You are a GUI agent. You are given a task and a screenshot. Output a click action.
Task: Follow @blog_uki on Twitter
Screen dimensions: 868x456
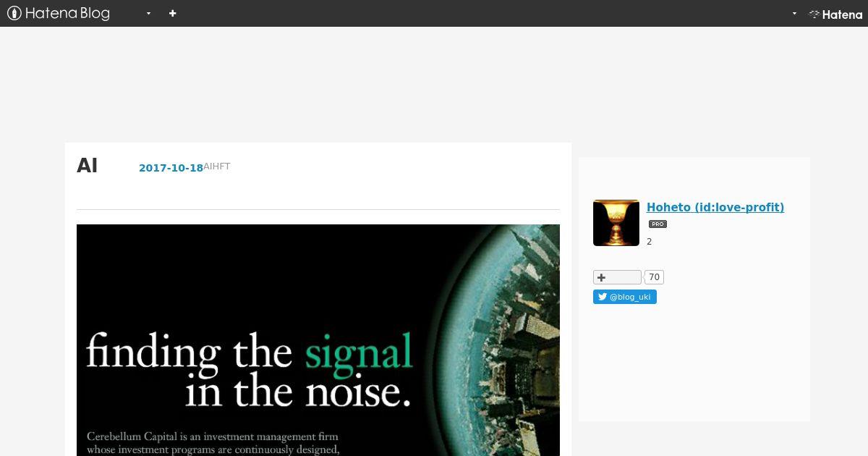pos(625,297)
